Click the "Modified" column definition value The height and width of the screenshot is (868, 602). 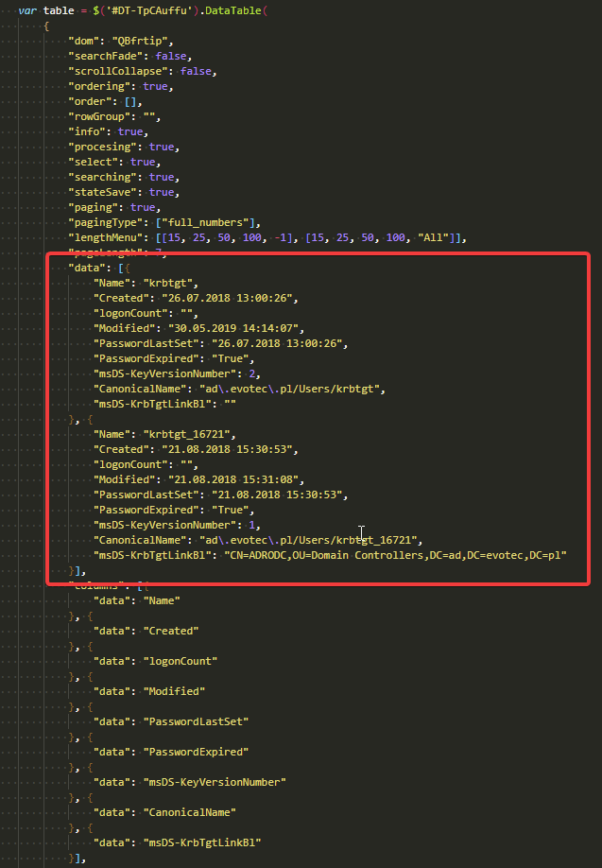click(x=174, y=691)
